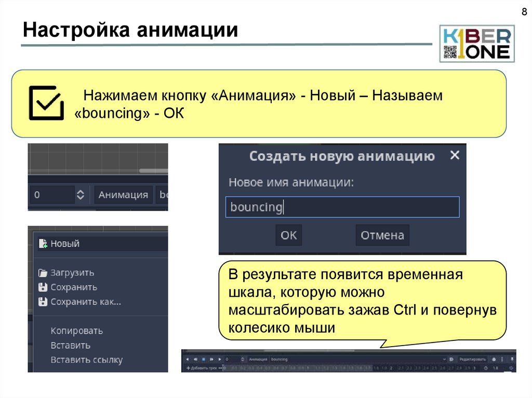The width and height of the screenshot is (532, 398).
Task: Click the animation length value 1.8
Action: point(496,368)
